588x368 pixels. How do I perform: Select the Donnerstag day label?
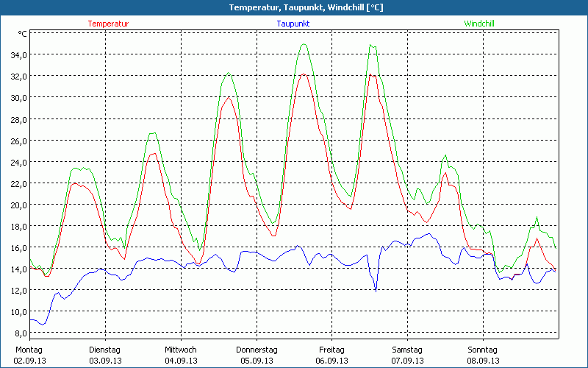[257, 350]
